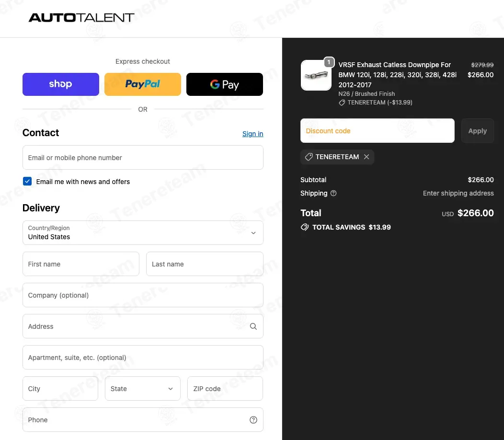Expand the State dropdown
Viewport: 504px width, 440px height.
[x=143, y=389]
